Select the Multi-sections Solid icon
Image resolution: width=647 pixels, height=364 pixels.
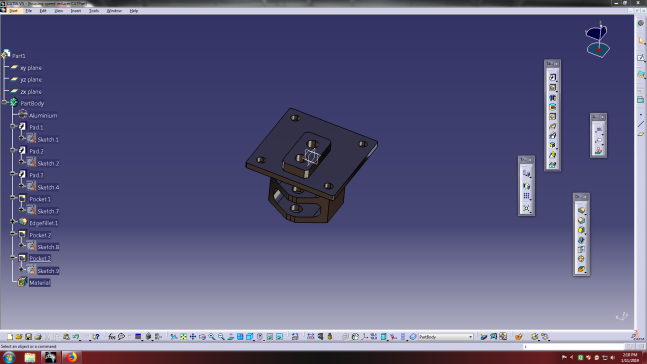[x=553, y=155]
